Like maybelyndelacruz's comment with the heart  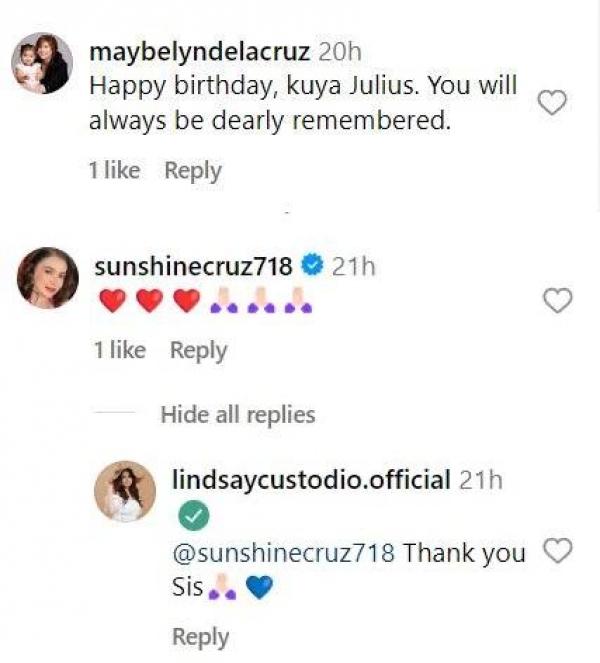pyautogui.click(x=553, y=102)
